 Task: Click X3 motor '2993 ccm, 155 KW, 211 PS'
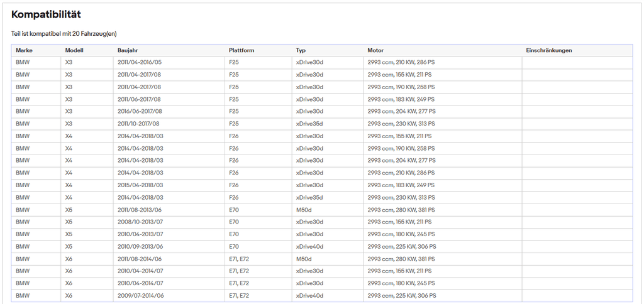tap(399, 75)
